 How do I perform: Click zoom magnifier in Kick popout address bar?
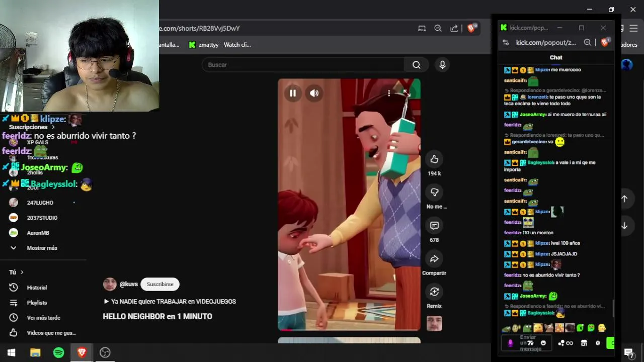[x=587, y=43]
